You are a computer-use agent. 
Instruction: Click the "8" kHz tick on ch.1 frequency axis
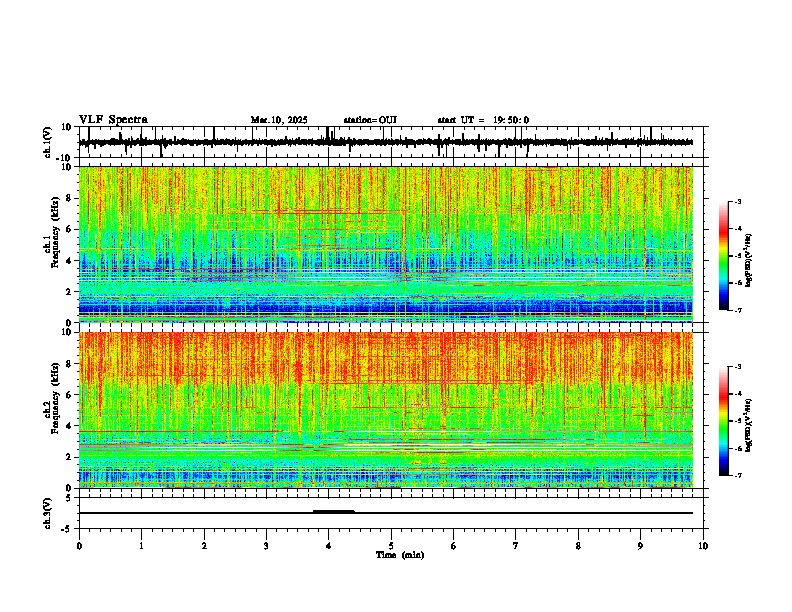point(70,198)
